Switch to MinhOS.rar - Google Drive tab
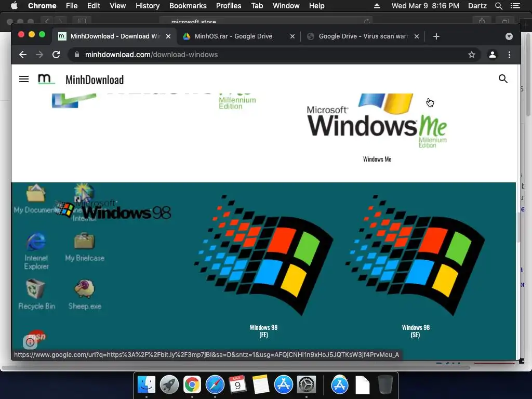532x399 pixels. click(x=238, y=36)
